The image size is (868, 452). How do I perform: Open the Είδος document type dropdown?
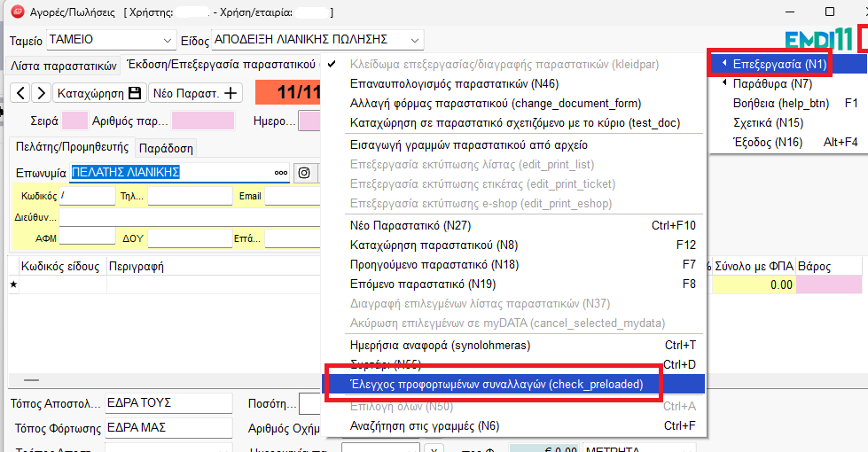pyautogui.click(x=415, y=40)
